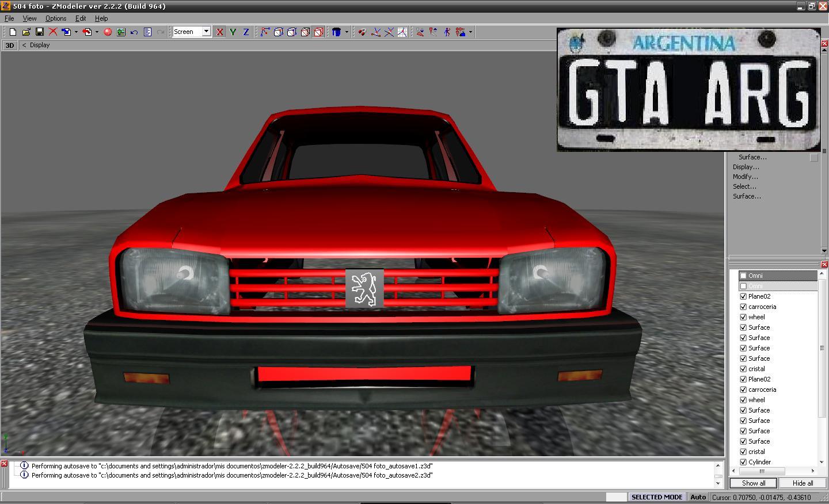Click the nodes list horizontal scrollbar thumb
The image size is (829, 504).
[x=762, y=471]
